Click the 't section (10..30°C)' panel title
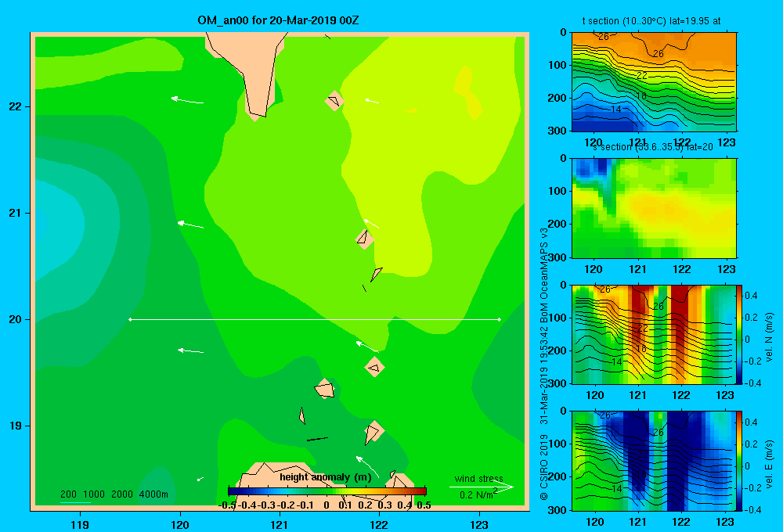 [x=651, y=21]
